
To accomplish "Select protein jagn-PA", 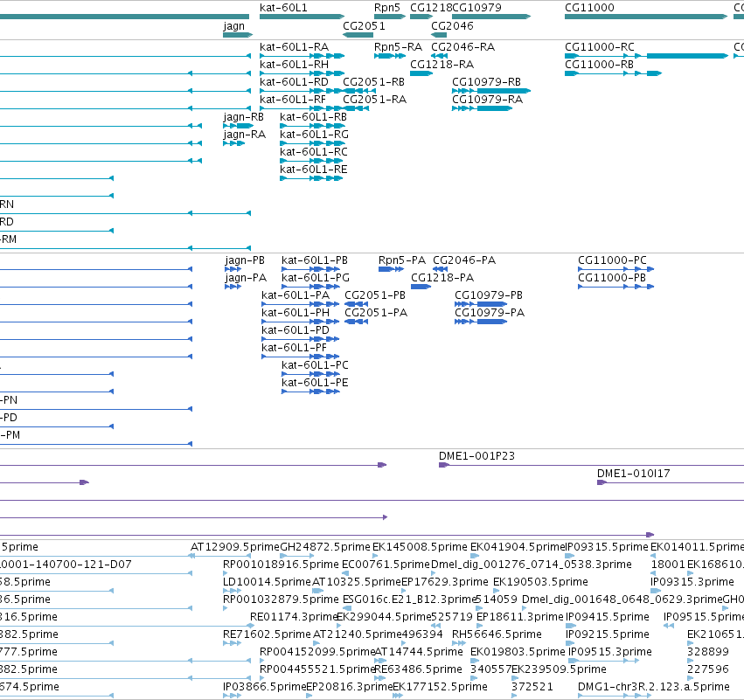I will [x=246, y=278].
